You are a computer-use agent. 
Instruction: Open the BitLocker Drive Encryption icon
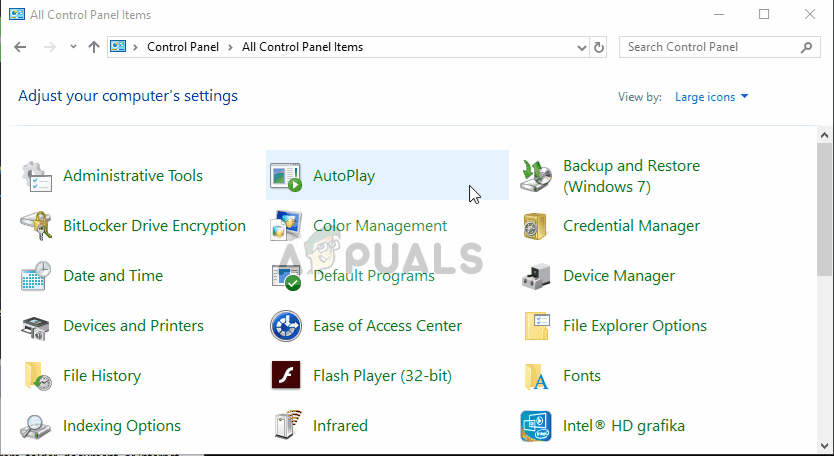click(x=37, y=226)
